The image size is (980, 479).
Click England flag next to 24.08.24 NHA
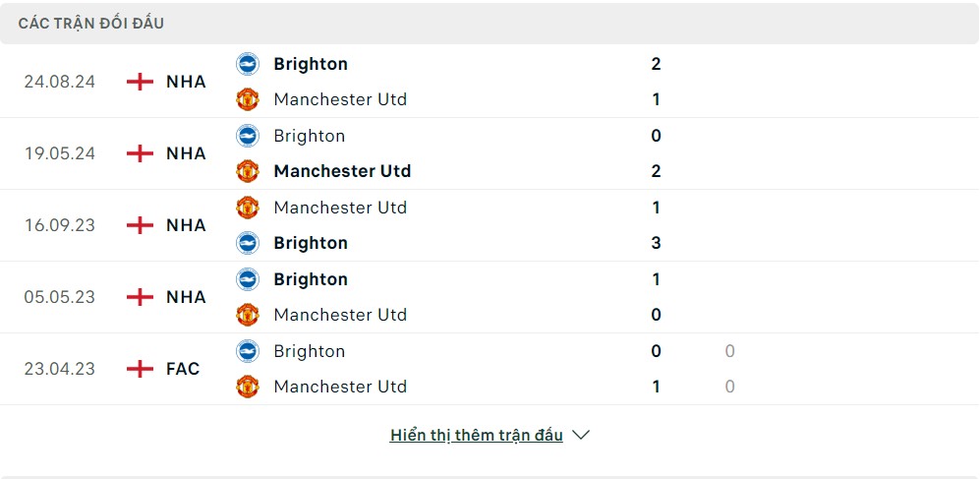point(140,82)
